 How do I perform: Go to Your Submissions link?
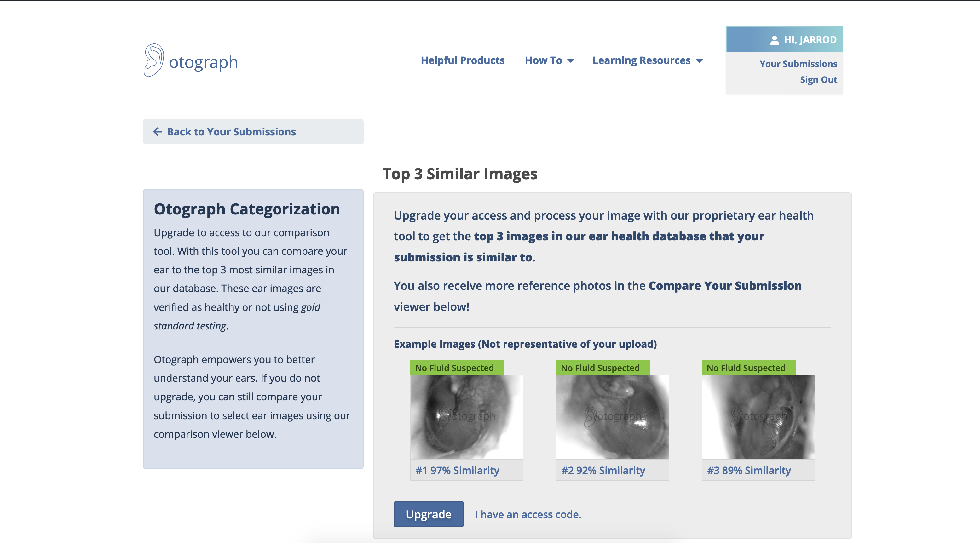(x=798, y=64)
